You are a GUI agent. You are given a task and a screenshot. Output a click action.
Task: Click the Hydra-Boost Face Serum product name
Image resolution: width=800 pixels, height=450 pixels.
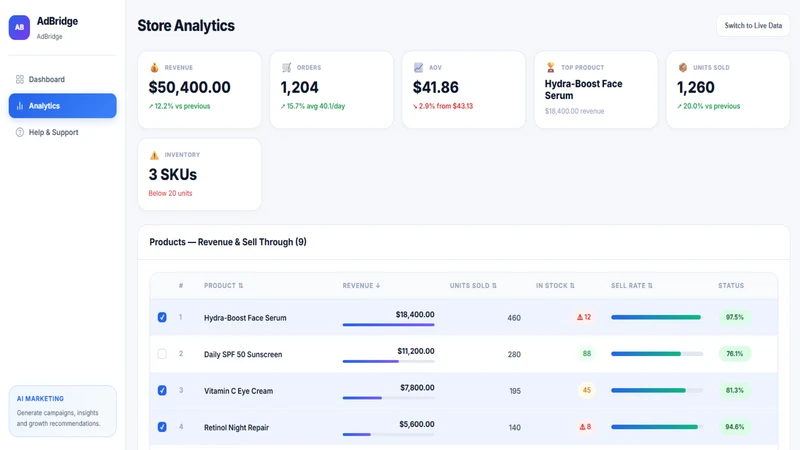coord(245,318)
